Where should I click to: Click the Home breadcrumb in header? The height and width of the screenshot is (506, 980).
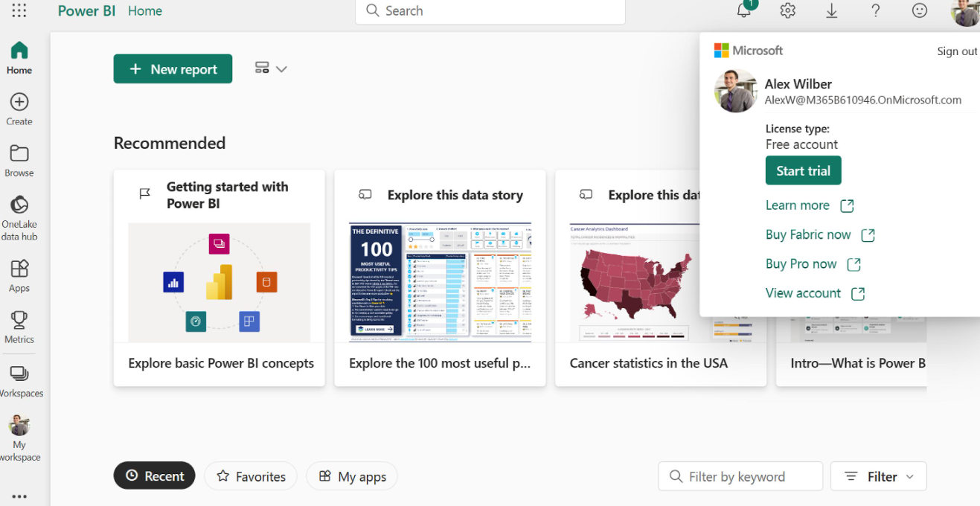[145, 10]
